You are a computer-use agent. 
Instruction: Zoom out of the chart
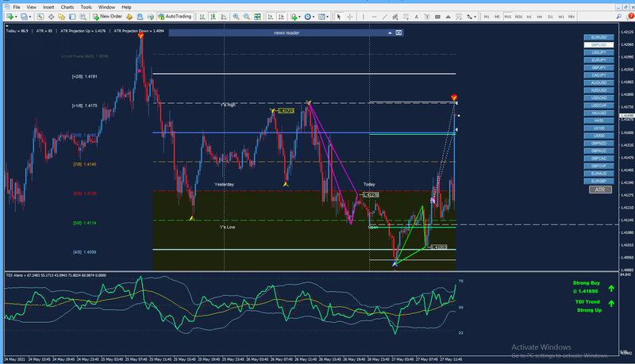tap(247, 17)
